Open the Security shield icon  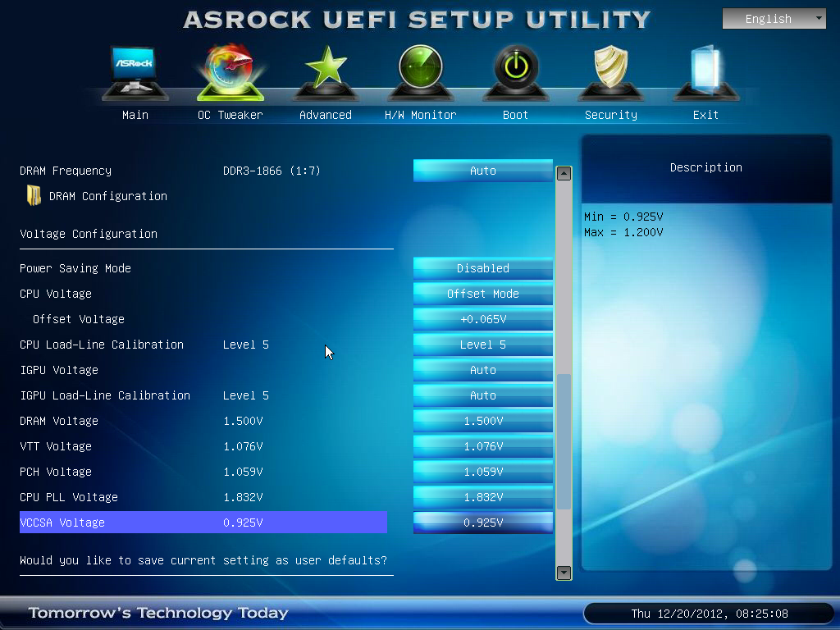[610, 72]
